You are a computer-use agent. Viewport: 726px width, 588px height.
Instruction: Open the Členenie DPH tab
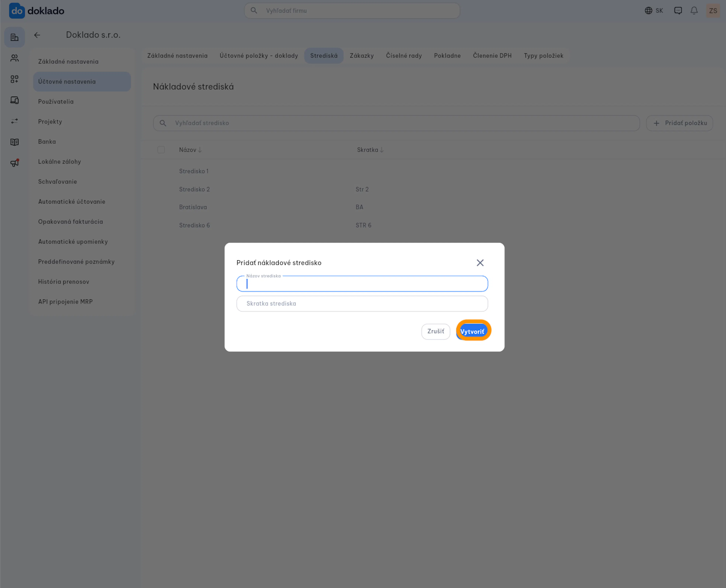(492, 56)
